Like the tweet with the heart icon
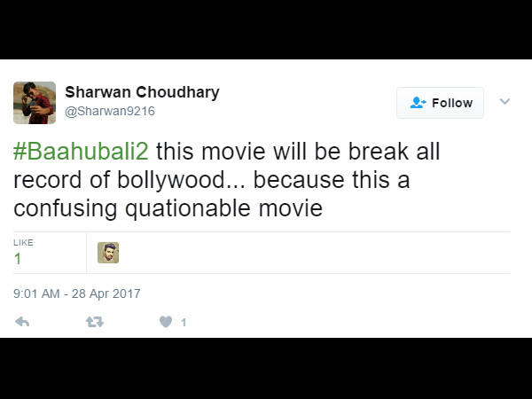 166,322
